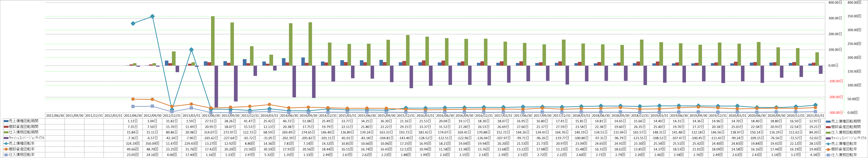Click キャッシュコンバージョンサイクル row label in data table
This screenshot has width=868, height=158.
(27, 138)
